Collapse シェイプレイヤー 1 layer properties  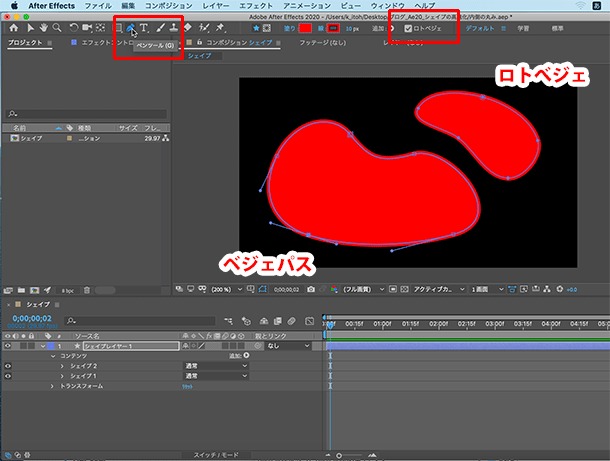[x=43, y=346]
